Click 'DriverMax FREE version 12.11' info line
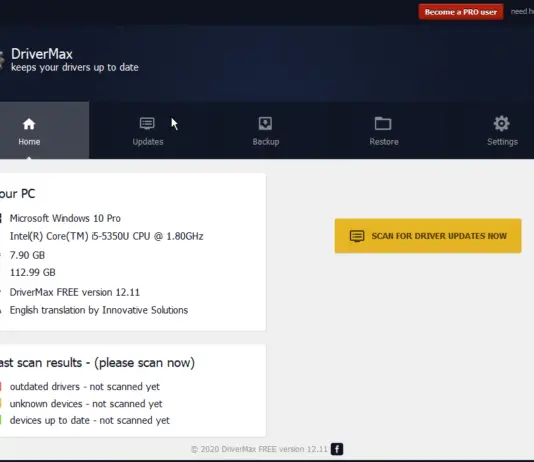This screenshot has width=534, height=462. click(75, 292)
